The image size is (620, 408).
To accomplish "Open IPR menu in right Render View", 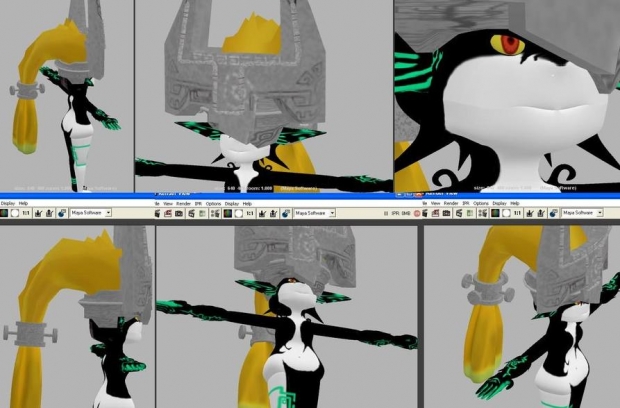I will tap(466, 203).
